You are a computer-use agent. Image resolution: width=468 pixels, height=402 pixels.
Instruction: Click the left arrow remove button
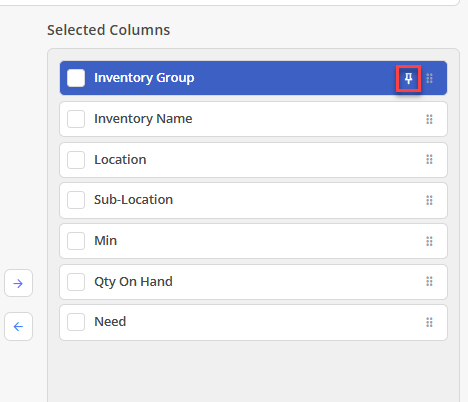pyautogui.click(x=18, y=326)
